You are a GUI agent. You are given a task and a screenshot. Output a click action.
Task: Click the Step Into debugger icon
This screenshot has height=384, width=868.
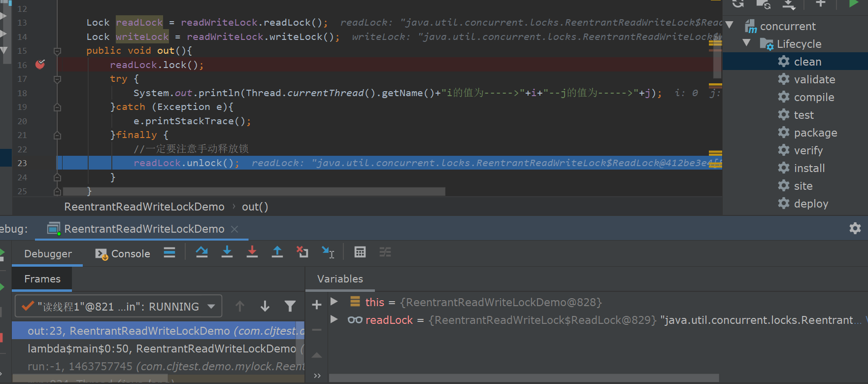[x=227, y=252]
